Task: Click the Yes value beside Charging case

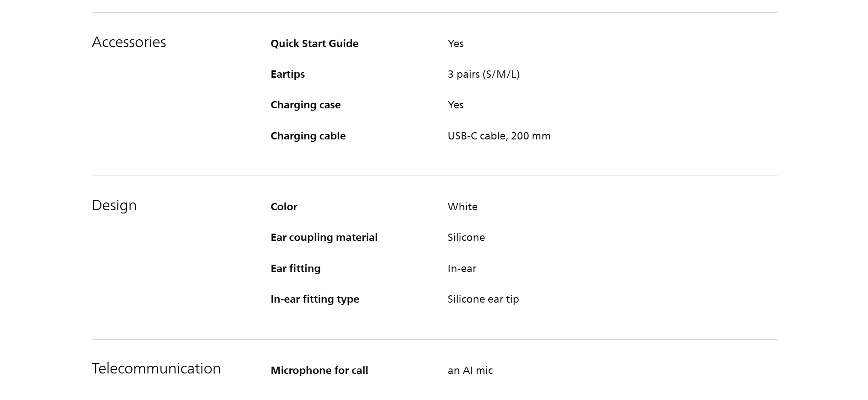Action: (x=456, y=105)
